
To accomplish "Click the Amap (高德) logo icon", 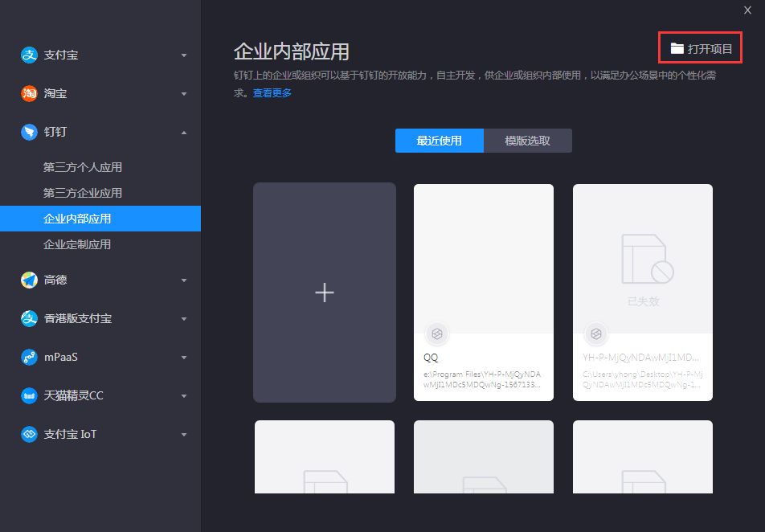I will pyautogui.click(x=30, y=280).
